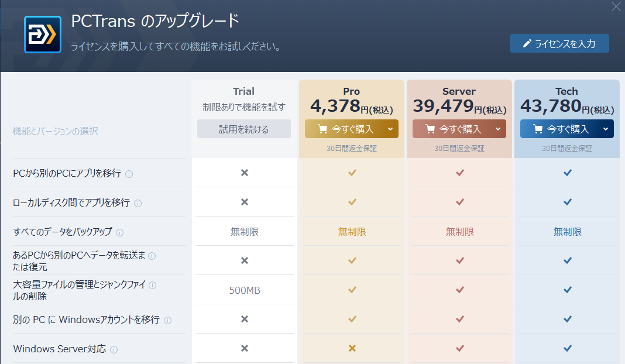The width and height of the screenshot is (625, 364).
Task: Click Trial cross for PC-to-PC app migration
Action: (x=245, y=173)
